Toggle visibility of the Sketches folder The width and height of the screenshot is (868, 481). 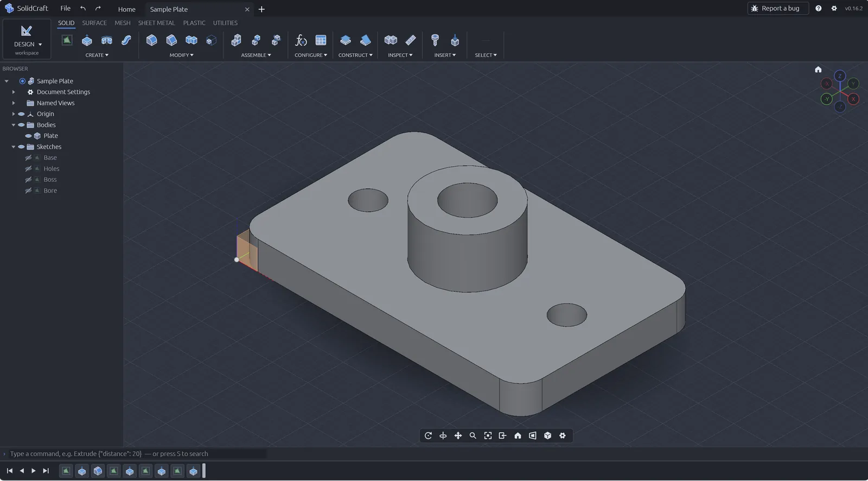[x=21, y=147]
